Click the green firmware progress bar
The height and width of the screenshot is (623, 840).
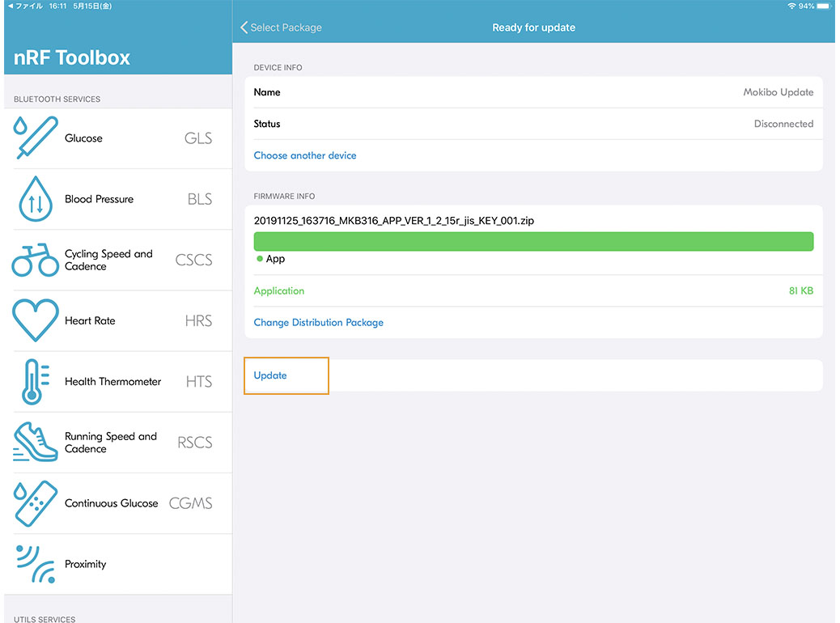coord(533,241)
